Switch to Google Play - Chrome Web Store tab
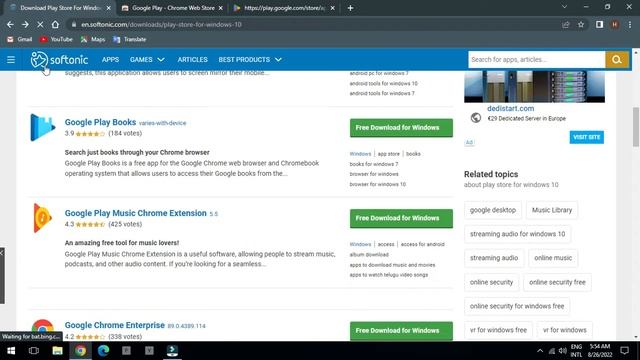The image size is (640, 360). [172, 8]
